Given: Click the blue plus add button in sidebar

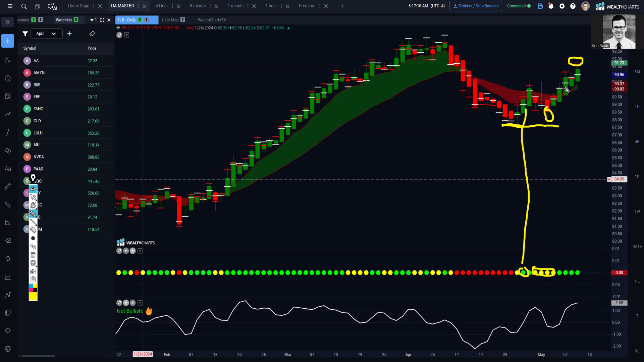Looking at the screenshot, I should pos(8,41).
